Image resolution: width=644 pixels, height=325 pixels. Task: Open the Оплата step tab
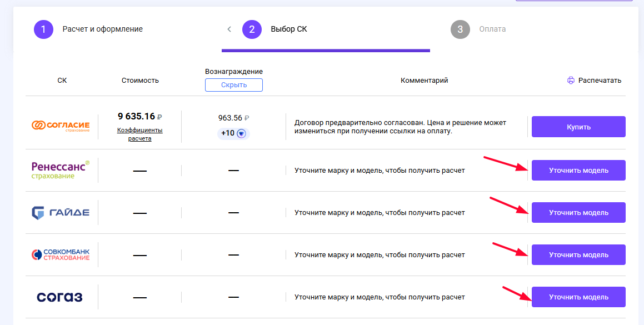coord(492,29)
